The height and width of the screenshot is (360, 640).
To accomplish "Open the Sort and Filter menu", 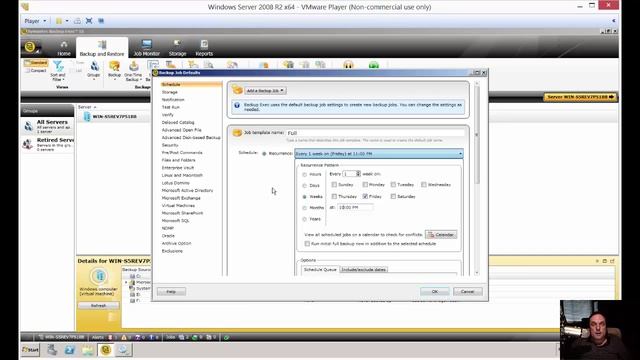I will [58, 71].
